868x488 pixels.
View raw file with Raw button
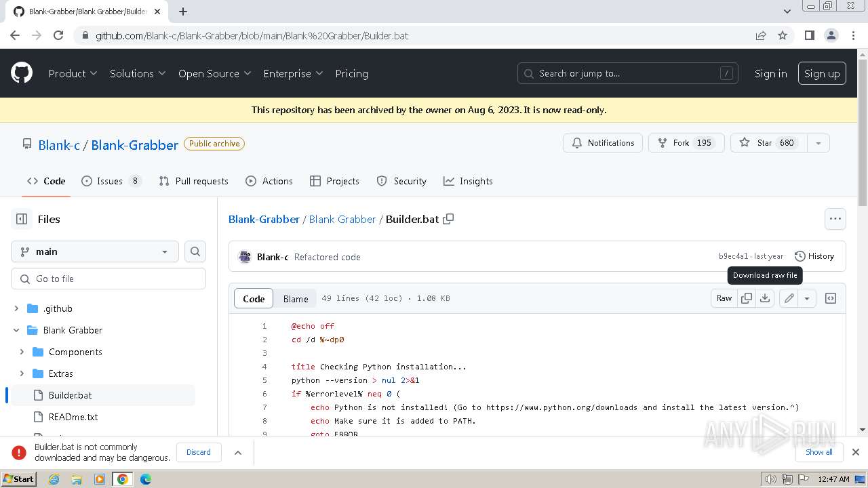(724, 298)
